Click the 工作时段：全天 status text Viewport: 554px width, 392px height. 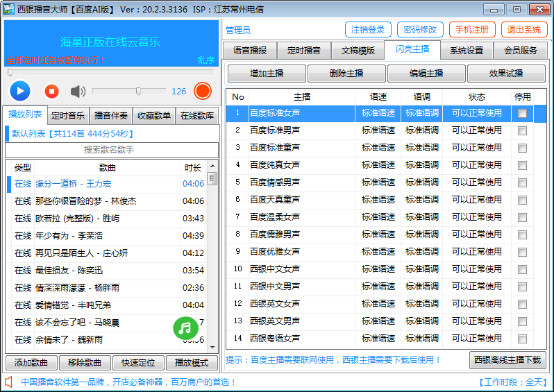click(513, 382)
